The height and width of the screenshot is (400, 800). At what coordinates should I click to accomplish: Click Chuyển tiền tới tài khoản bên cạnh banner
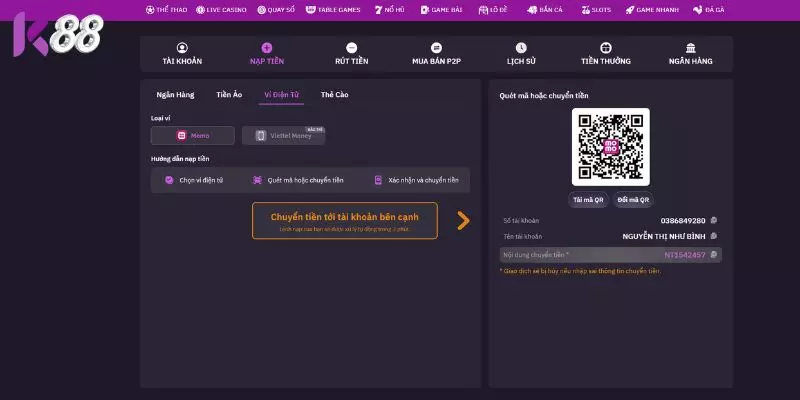[345, 221]
